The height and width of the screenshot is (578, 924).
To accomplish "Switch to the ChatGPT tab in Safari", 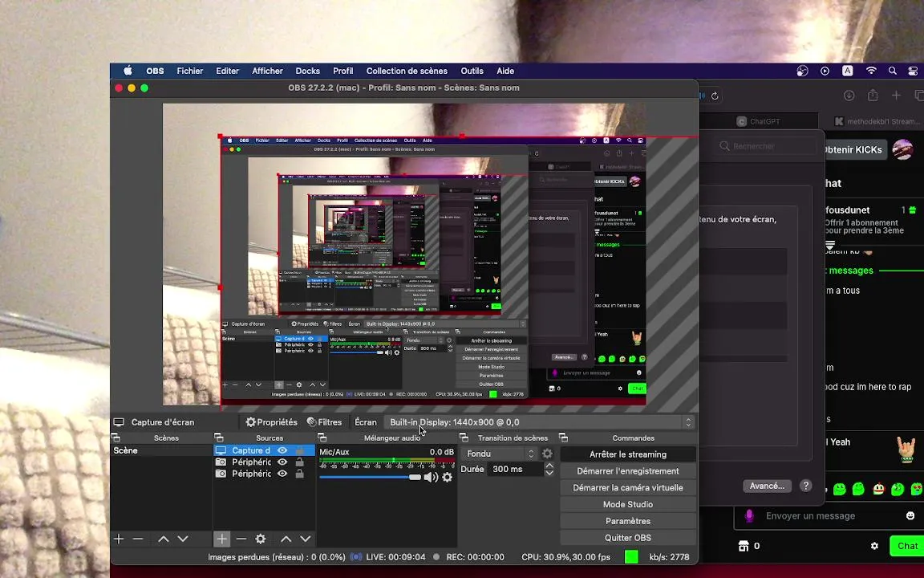I will coord(759,121).
